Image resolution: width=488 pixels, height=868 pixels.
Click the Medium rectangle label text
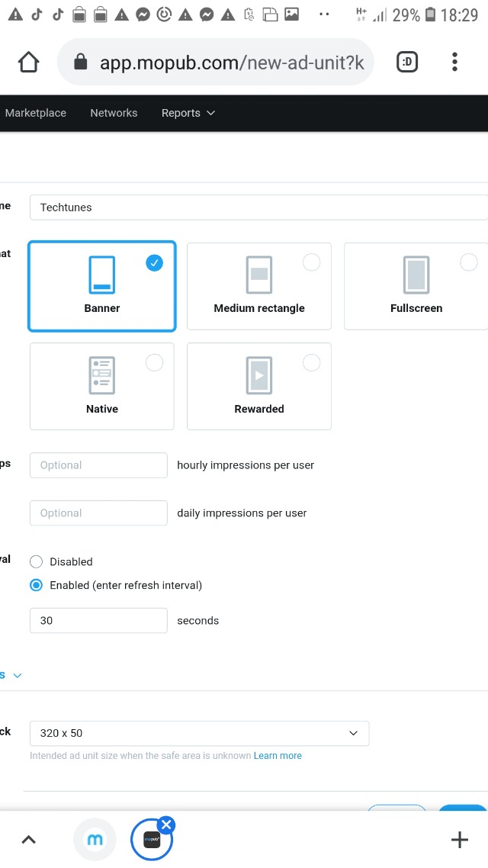(259, 308)
